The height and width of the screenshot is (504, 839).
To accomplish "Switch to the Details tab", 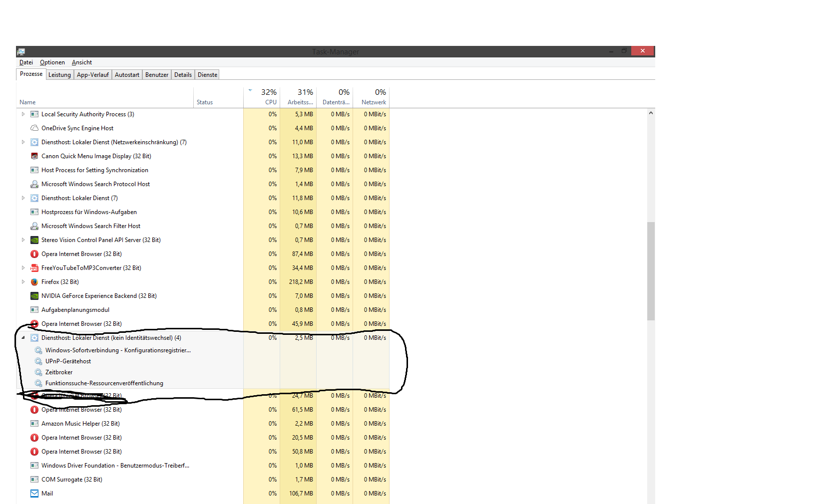I will tap(183, 75).
